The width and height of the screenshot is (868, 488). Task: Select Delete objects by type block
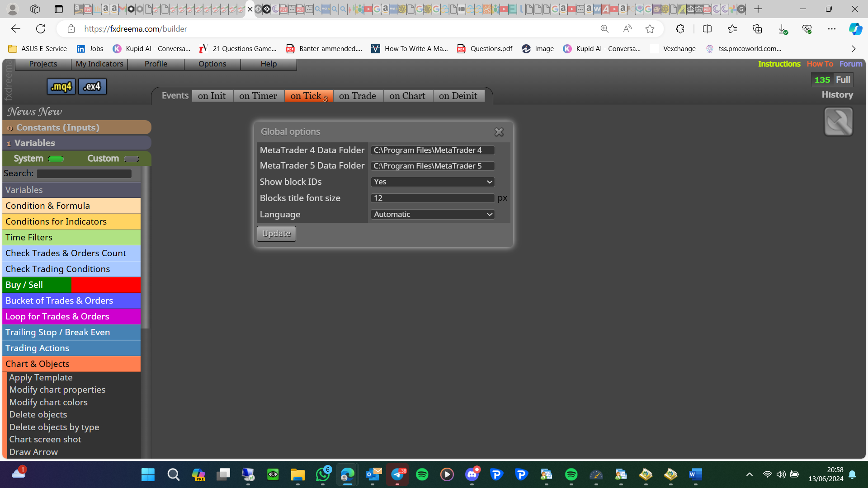tap(54, 427)
